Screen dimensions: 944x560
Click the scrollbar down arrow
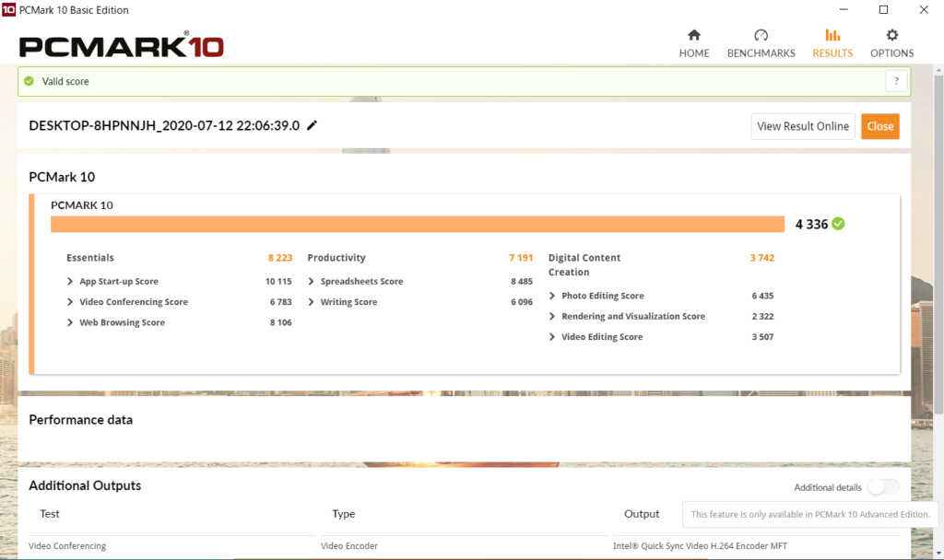938,554
